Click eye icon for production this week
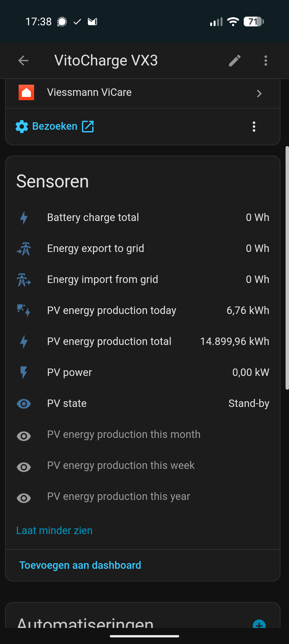289x644 pixels. coord(24,467)
